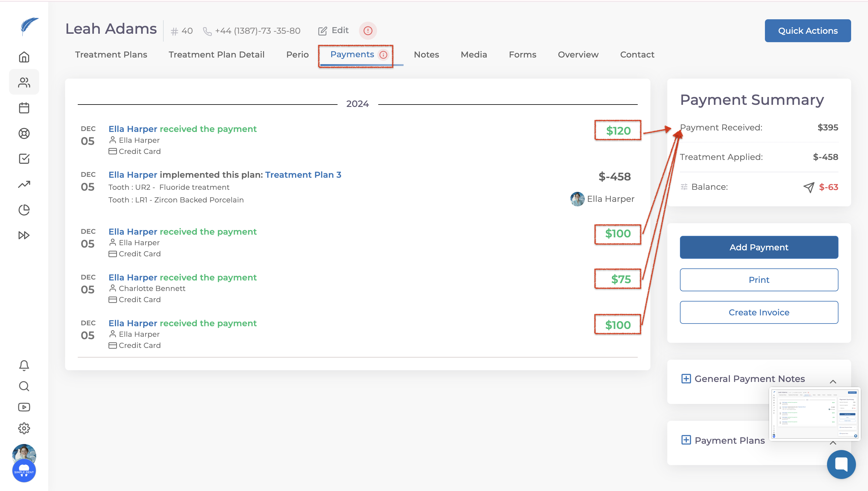Expand Payment Plans plus icon
Screen dimensions: 868x491
(x=686, y=440)
